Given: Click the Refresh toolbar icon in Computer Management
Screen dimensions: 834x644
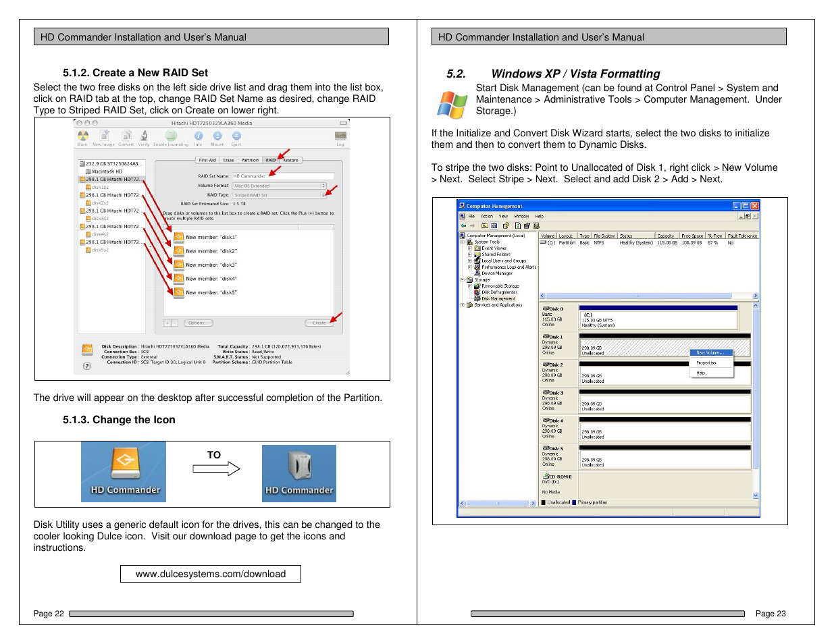Looking at the screenshot, I should click(518, 225).
